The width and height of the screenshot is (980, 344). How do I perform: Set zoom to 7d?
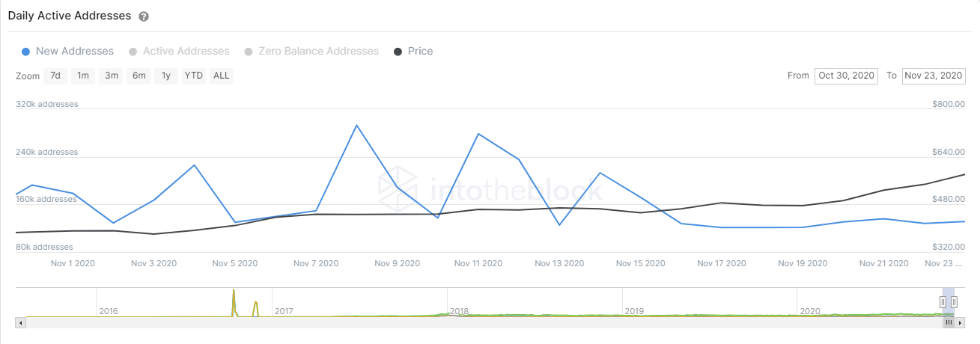pos(55,76)
